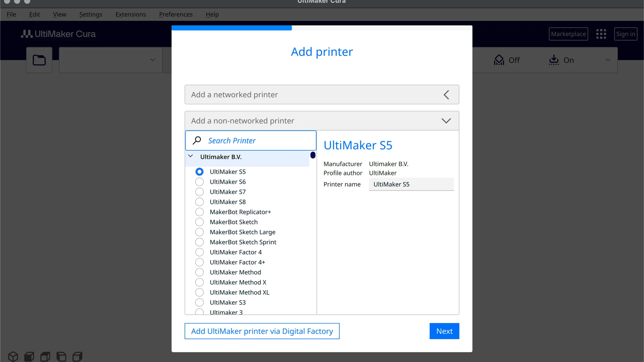
Task: Select MakerBot Replicator+ radio button
Action: [x=199, y=212]
